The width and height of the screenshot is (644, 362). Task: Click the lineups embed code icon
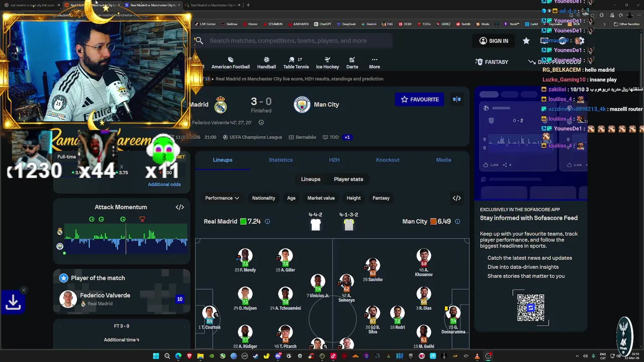click(457, 198)
